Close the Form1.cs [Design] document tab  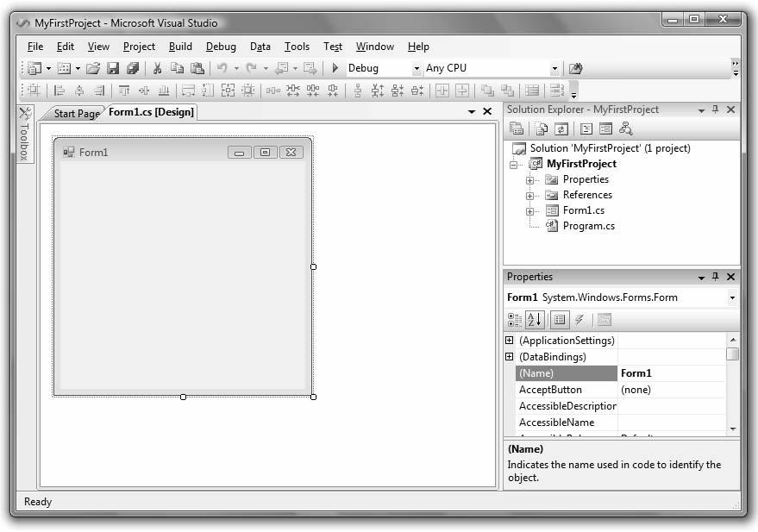coord(487,111)
